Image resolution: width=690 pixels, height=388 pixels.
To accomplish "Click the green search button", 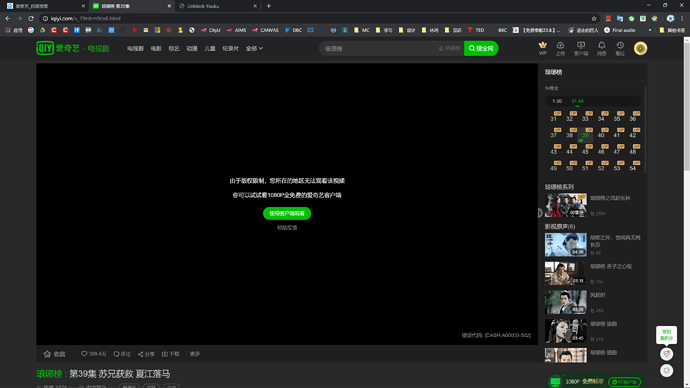I will [481, 48].
